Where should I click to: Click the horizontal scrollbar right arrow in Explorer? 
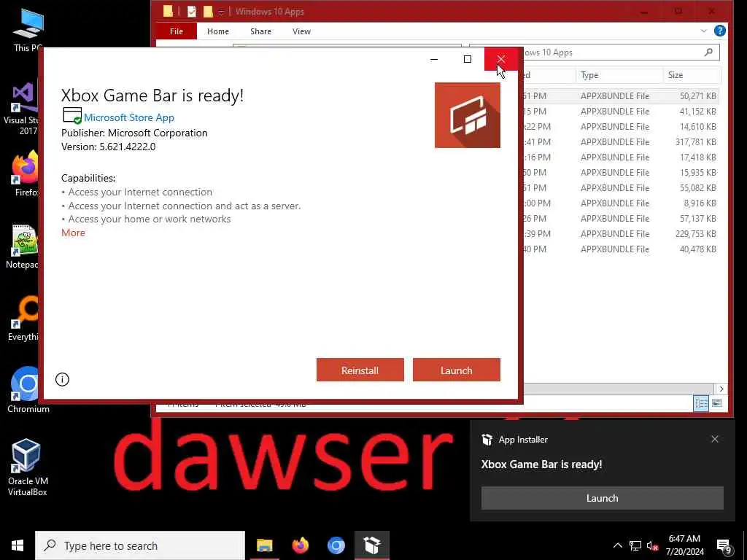coord(721,389)
